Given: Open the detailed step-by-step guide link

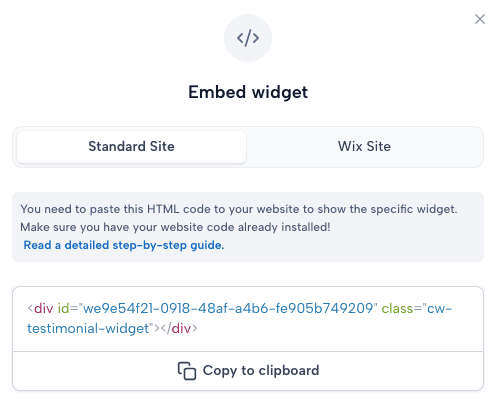Looking at the screenshot, I should [x=124, y=245].
